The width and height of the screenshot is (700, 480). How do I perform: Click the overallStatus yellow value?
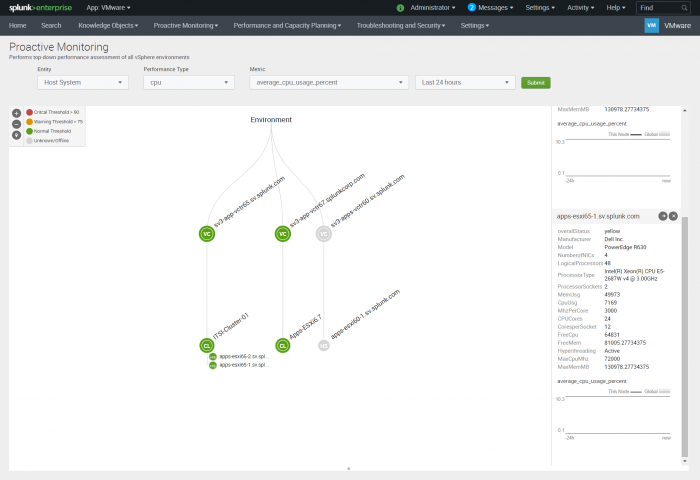pos(612,231)
